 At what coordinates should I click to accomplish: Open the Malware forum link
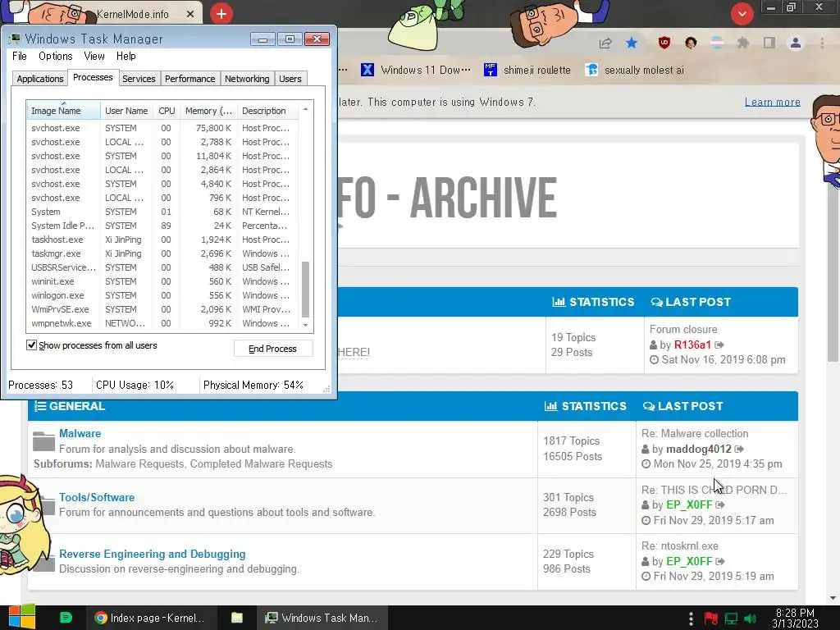point(80,433)
